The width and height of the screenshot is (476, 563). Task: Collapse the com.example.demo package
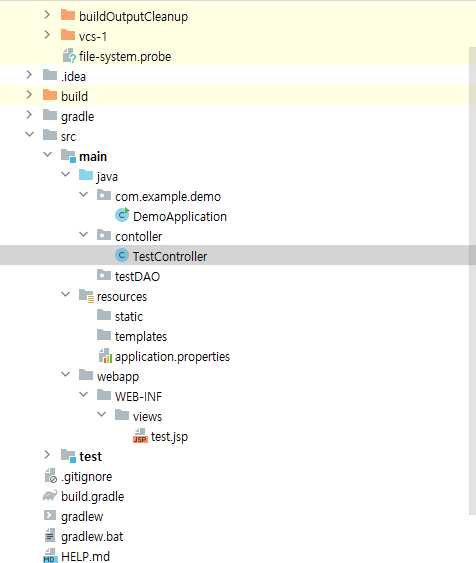tap(83, 195)
